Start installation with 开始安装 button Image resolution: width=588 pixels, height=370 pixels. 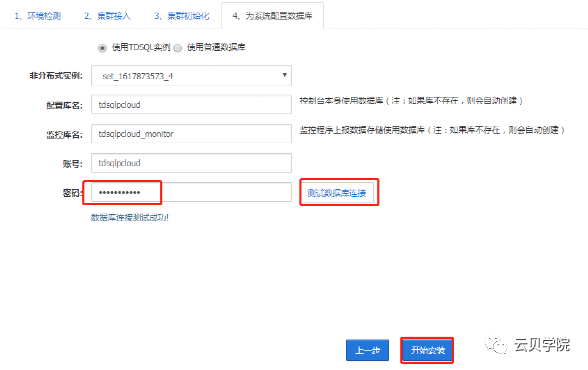pyautogui.click(x=427, y=350)
